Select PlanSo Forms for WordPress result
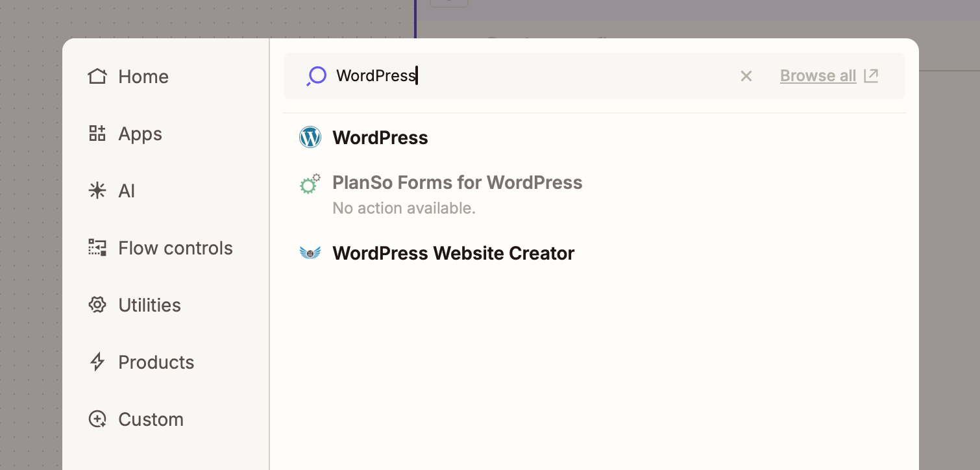This screenshot has height=470, width=980. pyautogui.click(x=458, y=183)
